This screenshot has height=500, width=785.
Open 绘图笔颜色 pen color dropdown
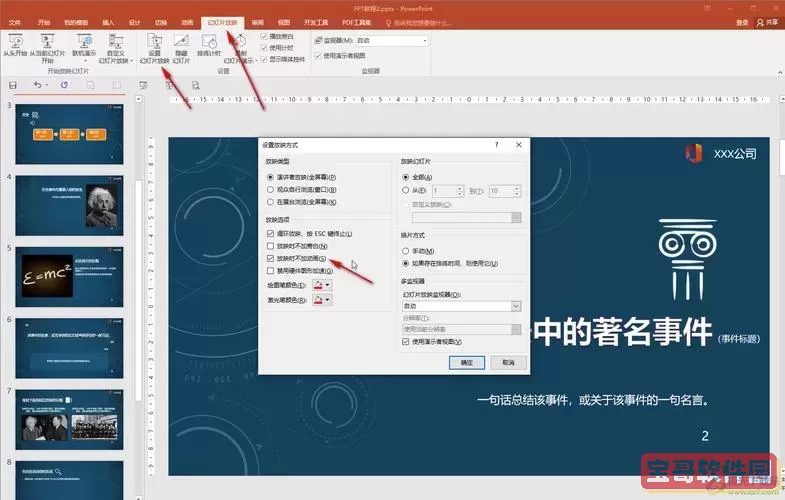(322, 285)
